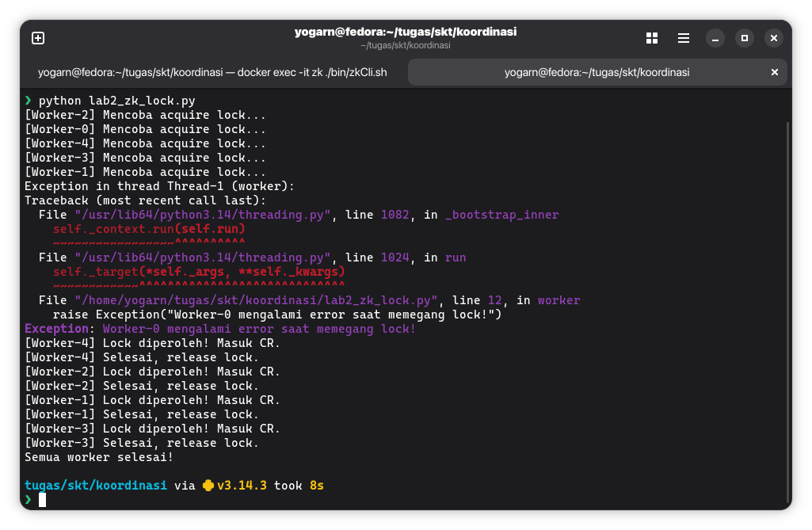Viewport: 812px width, 530px height.
Task: Click the line [Worker-0] Mencoba acquire lock...
Action: 145,129
